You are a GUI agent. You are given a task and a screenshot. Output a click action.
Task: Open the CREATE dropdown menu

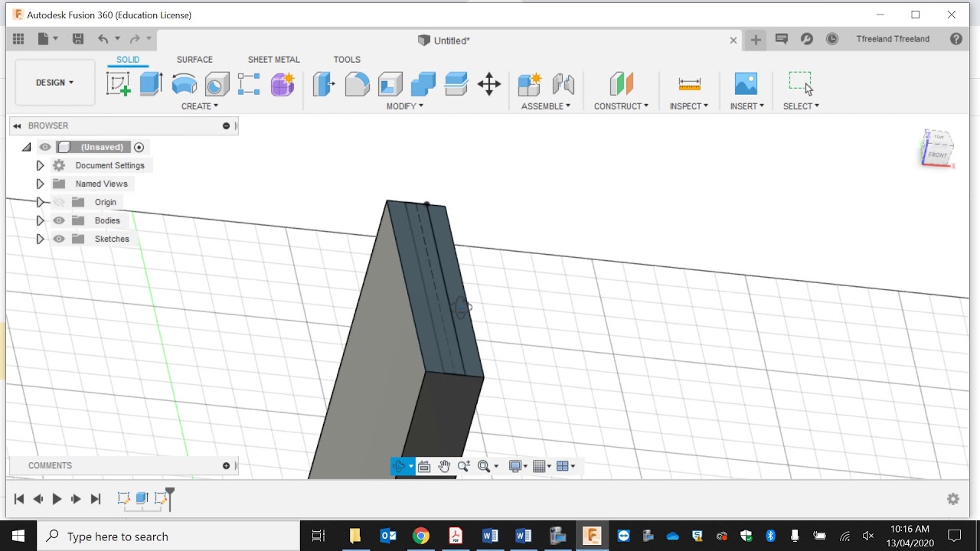coord(200,106)
